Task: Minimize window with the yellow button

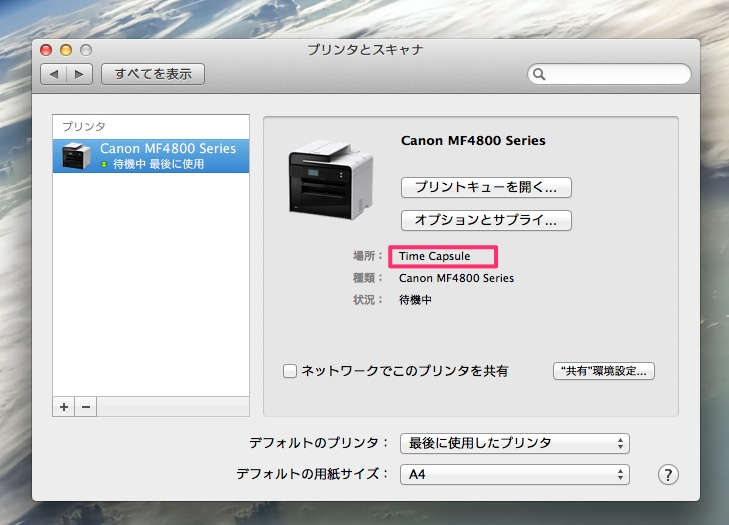Action: coord(66,50)
